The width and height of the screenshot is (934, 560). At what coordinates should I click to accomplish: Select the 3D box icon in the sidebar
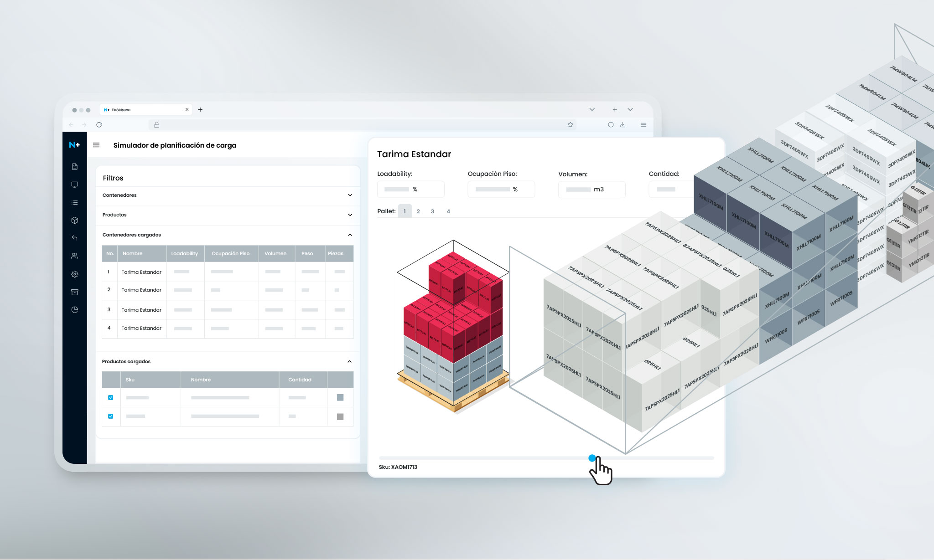pyautogui.click(x=75, y=221)
